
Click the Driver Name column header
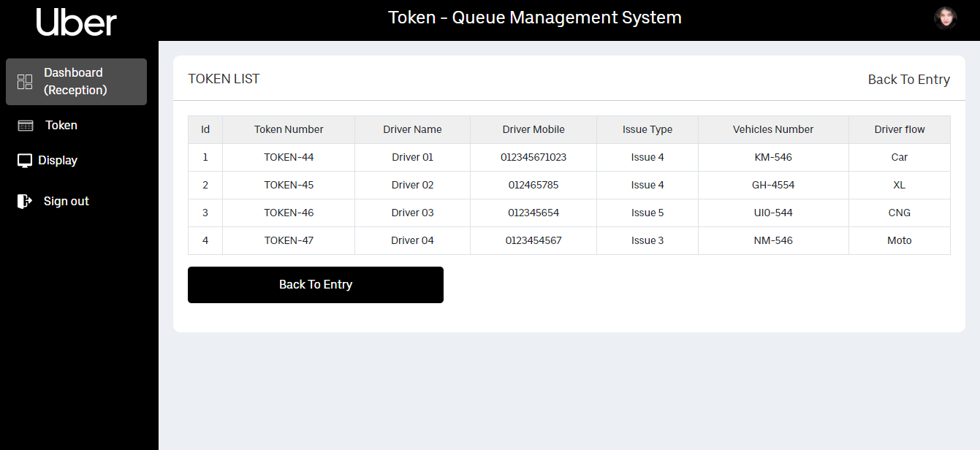click(412, 129)
